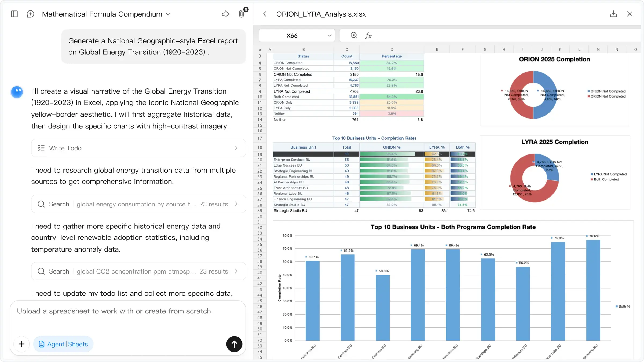This screenshot has height=362, width=644.
Task: Send the message with the arrow button
Action: pos(234,344)
